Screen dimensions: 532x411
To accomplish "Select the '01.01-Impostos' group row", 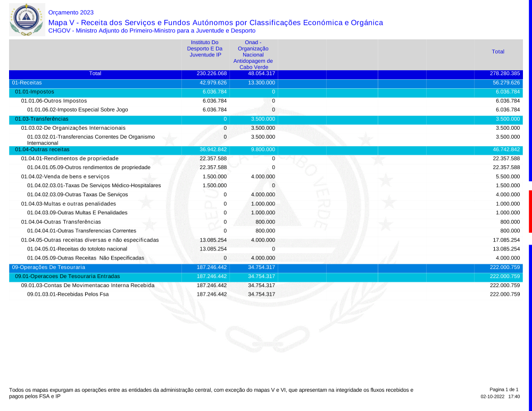I will [34, 91].
